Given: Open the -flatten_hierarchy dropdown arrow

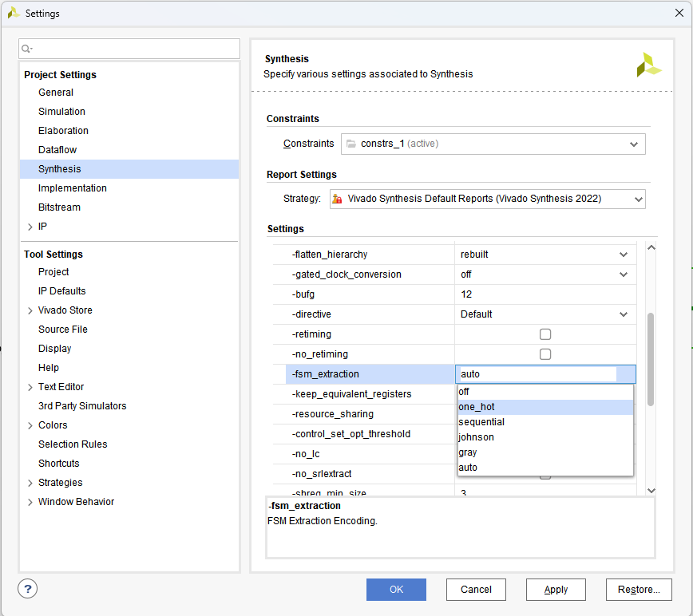Looking at the screenshot, I should (x=624, y=255).
